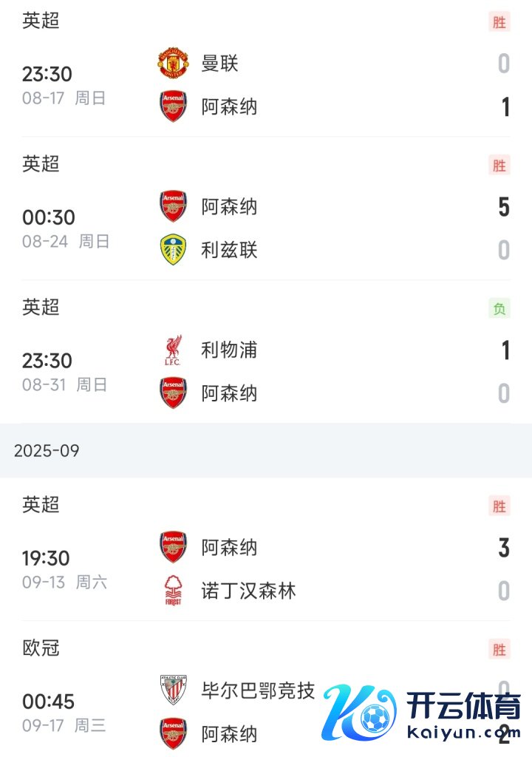Click the 欧冠 competition label
The height and width of the screenshot is (757, 532).
[x=41, y=648]
